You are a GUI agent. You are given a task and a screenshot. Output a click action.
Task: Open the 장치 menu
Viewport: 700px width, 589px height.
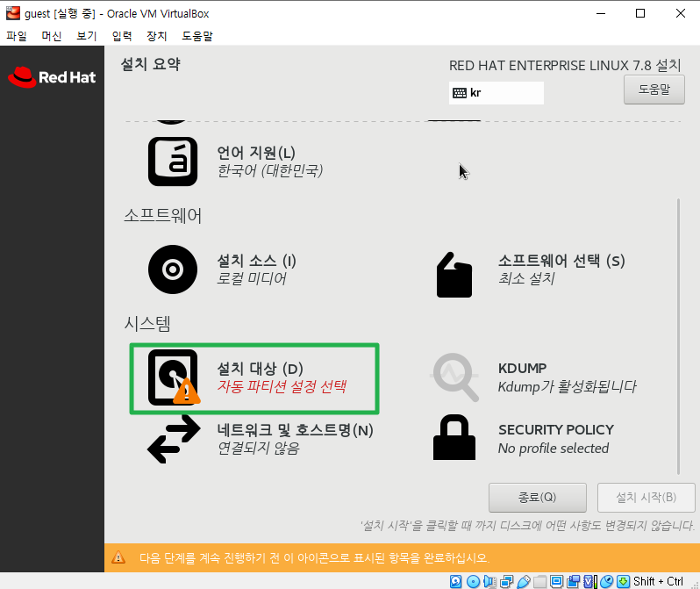[157, 36]
